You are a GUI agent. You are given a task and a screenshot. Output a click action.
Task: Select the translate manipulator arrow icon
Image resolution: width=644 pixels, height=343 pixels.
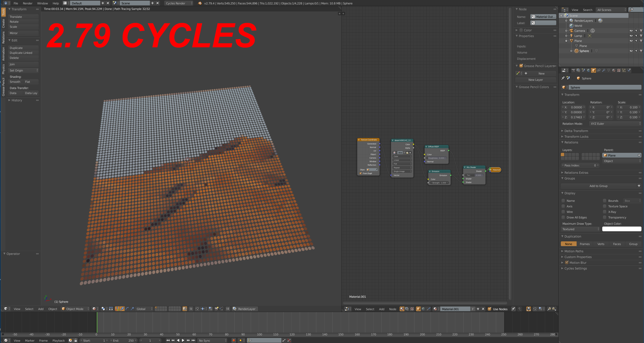coord(122,309)
